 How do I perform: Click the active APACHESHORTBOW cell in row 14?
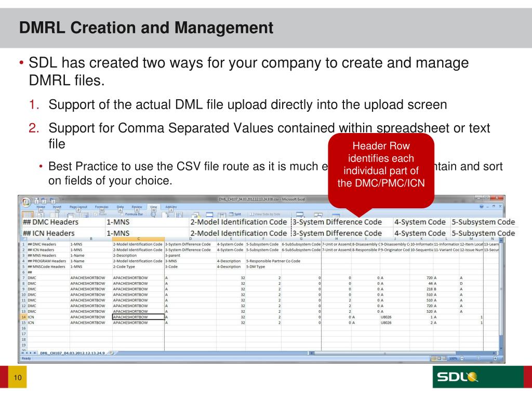138,317
